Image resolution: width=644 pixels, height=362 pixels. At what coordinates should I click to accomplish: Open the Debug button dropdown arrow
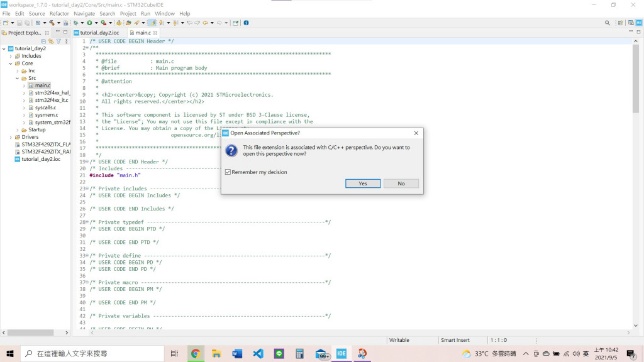82,23
